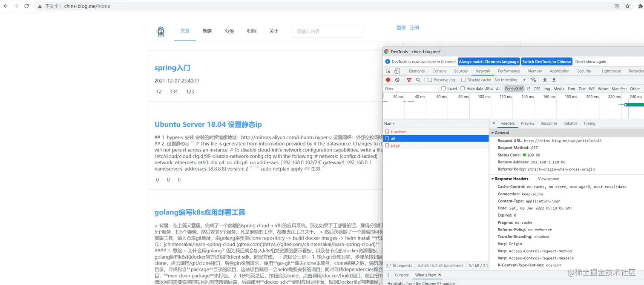Switch to the Sources panel tab

coord(461,71)
